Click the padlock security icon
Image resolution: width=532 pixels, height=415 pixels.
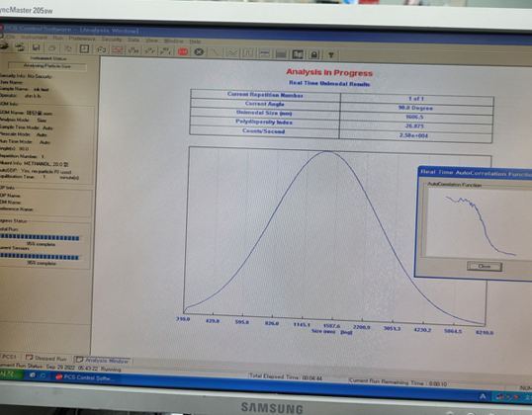point(314,54)
